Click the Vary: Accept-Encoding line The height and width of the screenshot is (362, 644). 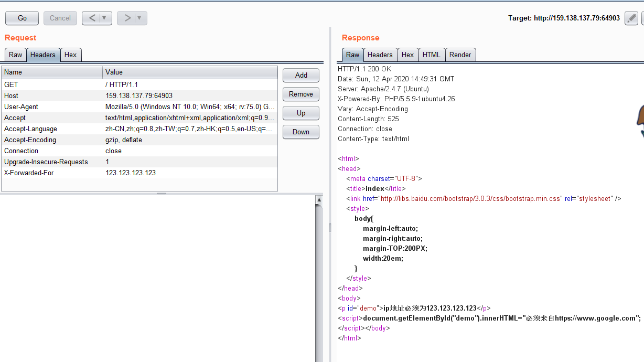pyautogui.click(x=373, y=109)
